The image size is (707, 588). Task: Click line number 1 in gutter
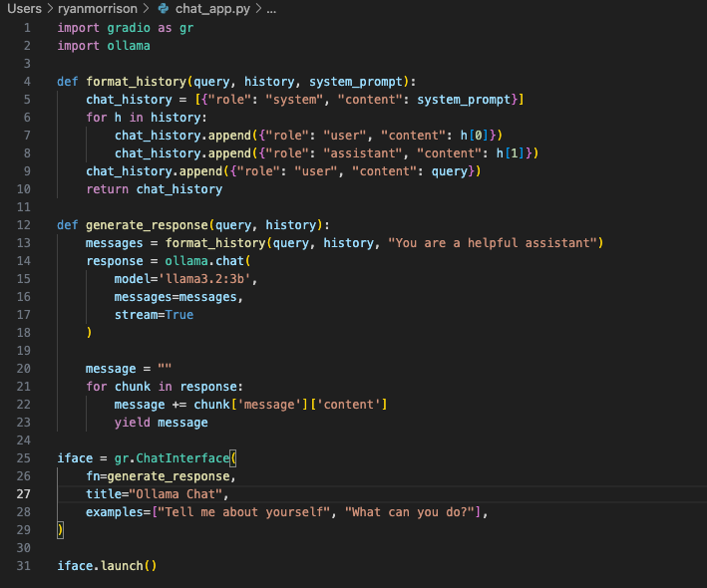pos(27,28)
